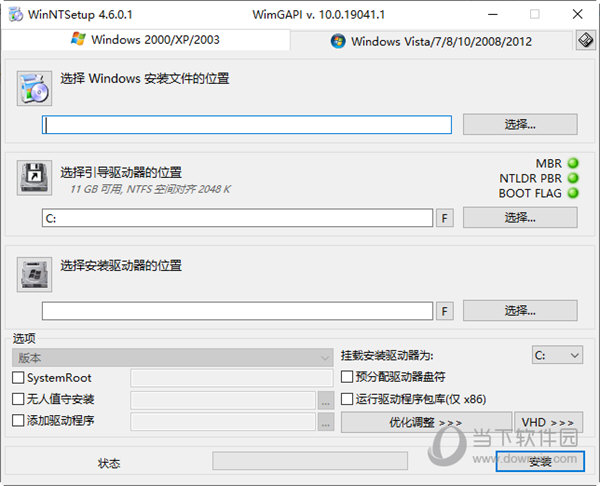Click the 挂载安装驱动器为 label
Screen dimensions: 600x486
(x=387, y=356)
